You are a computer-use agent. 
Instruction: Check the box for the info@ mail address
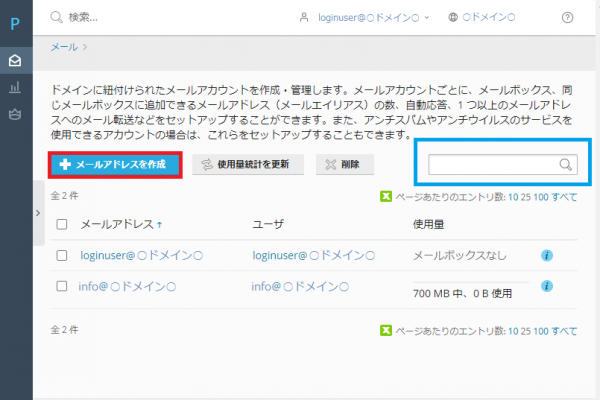coord(61,286)
